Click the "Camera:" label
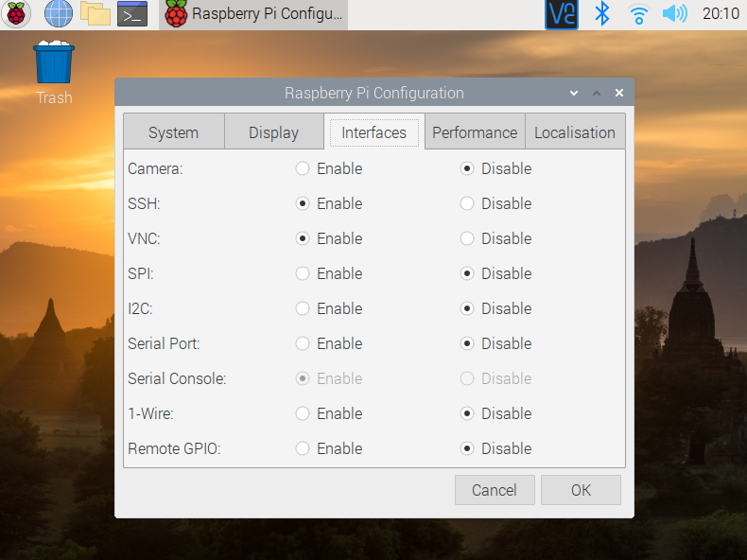 point(155,168)
